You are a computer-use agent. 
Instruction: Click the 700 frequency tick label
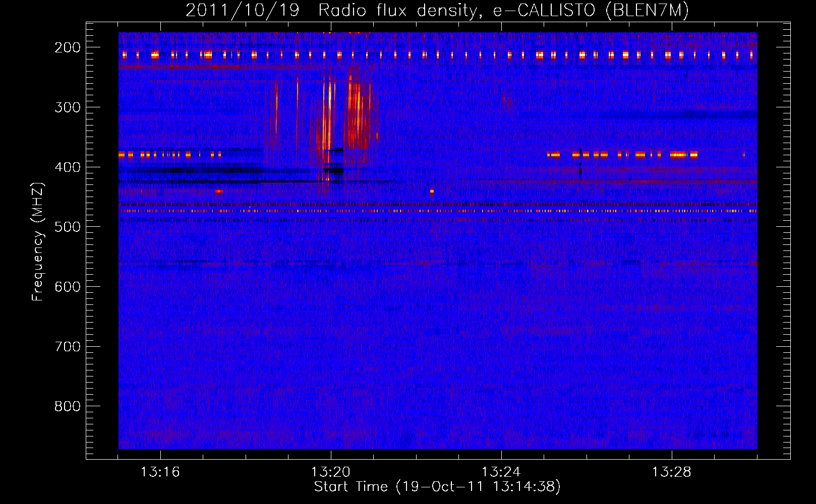pos(68,347)
